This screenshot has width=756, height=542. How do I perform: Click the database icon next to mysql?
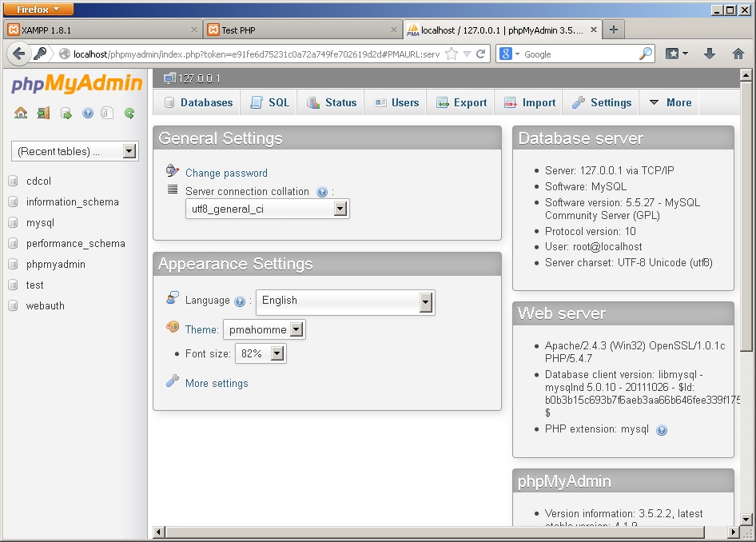(13, 223)
